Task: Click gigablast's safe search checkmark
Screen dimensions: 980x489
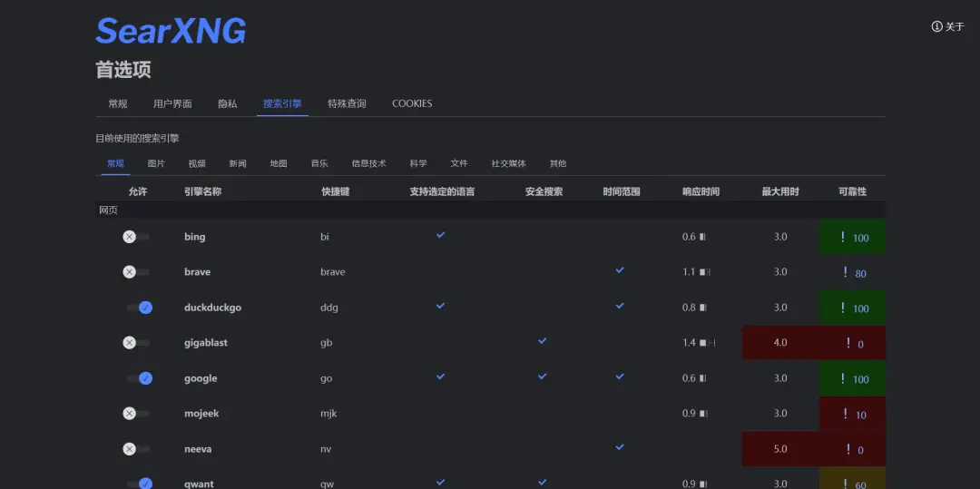Action: [543, 341]
